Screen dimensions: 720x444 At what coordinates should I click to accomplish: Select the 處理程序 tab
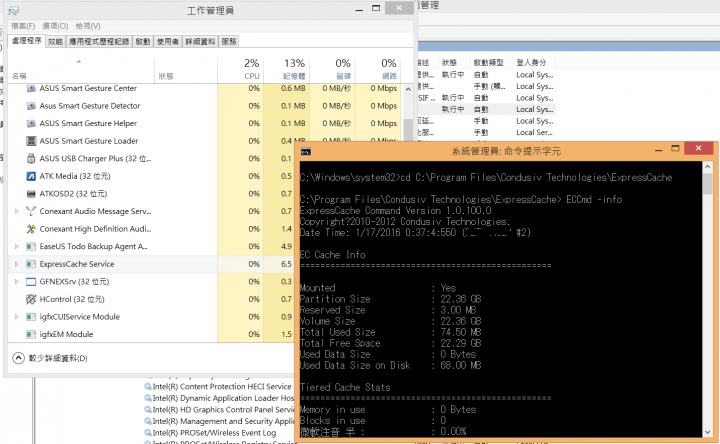(27, 41)
